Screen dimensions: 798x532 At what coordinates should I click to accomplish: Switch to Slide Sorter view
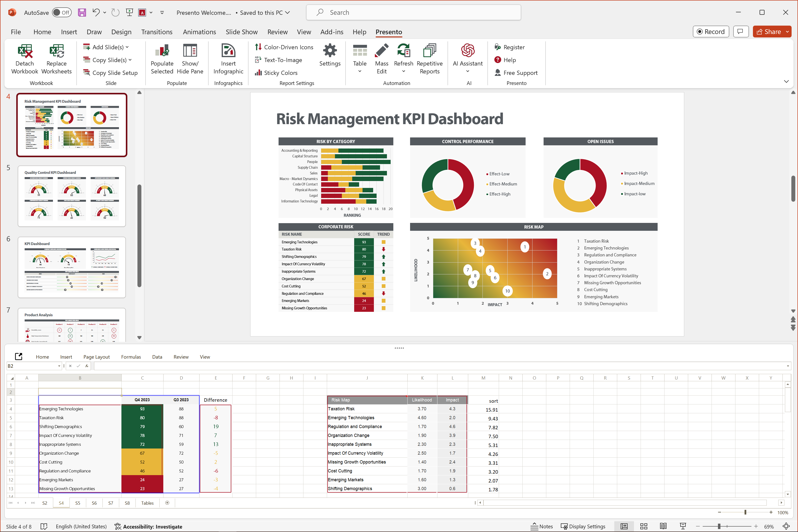click(644, 526)
